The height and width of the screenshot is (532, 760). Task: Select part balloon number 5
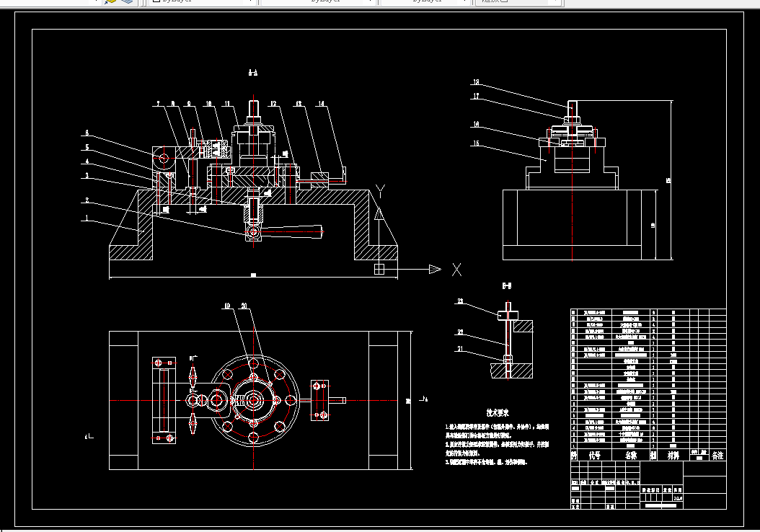87,147
